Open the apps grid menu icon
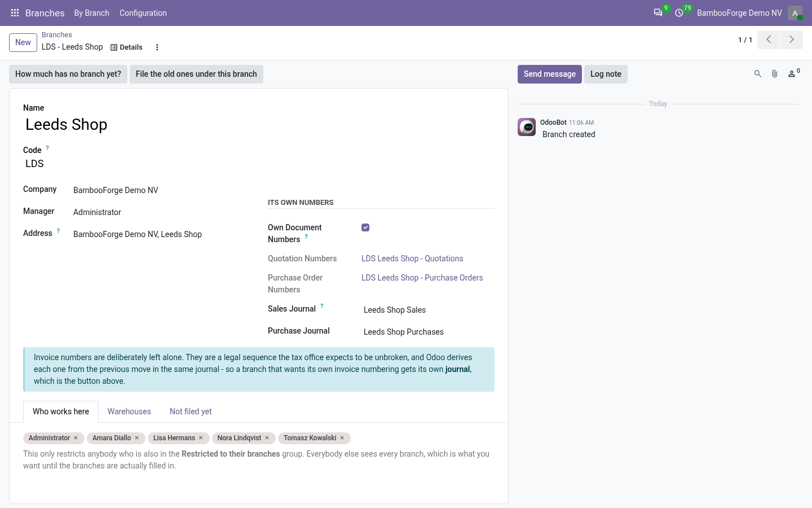The height and width of the screenshot is (508, 812). click(x=15, y=13)
